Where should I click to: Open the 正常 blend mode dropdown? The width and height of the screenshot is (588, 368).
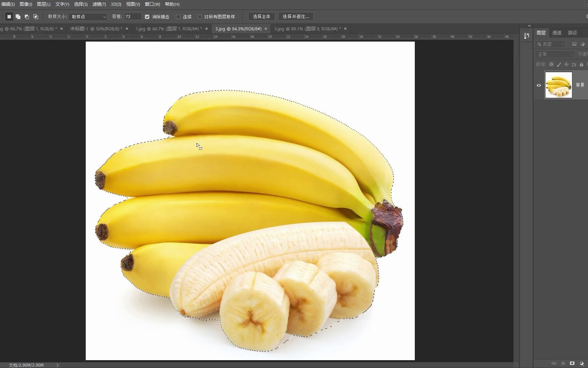tap(554, 54)
